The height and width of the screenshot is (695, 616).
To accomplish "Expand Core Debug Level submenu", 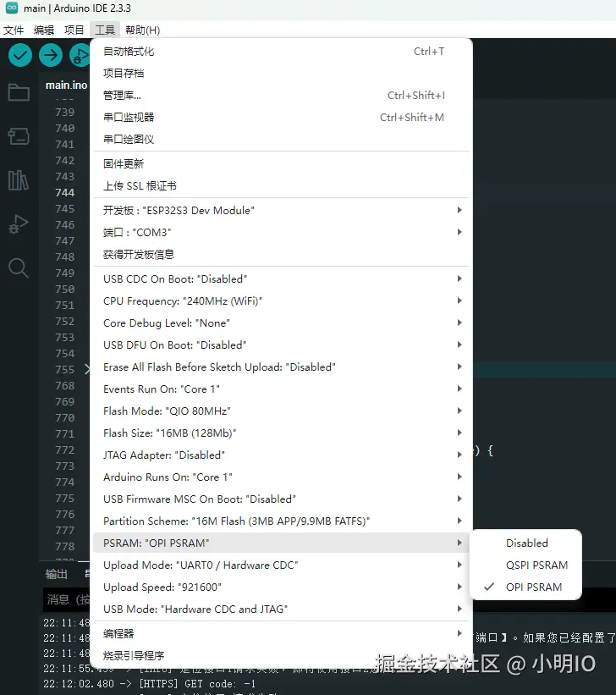I will (281, 323).
